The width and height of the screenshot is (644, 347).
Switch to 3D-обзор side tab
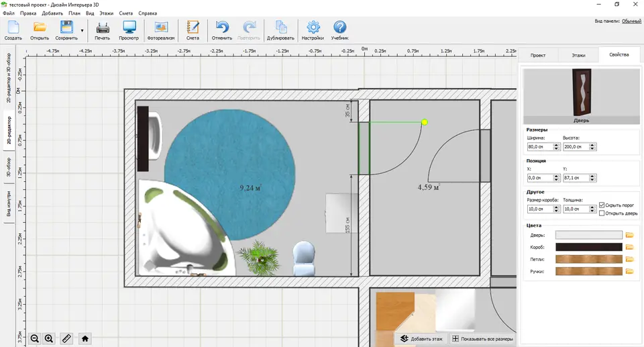click(x=9, y=167)
